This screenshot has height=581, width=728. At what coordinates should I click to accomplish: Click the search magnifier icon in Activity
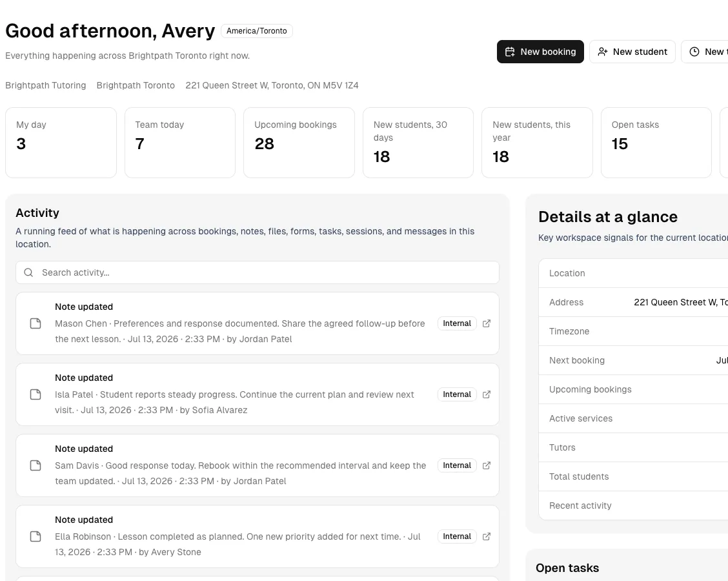(28, 272)
